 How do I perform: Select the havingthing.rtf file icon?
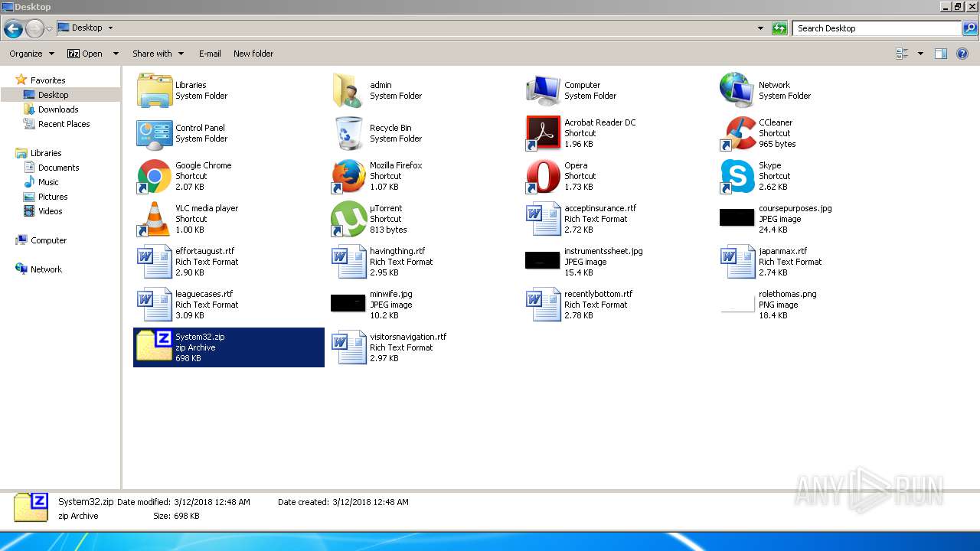tap(349, 262)
